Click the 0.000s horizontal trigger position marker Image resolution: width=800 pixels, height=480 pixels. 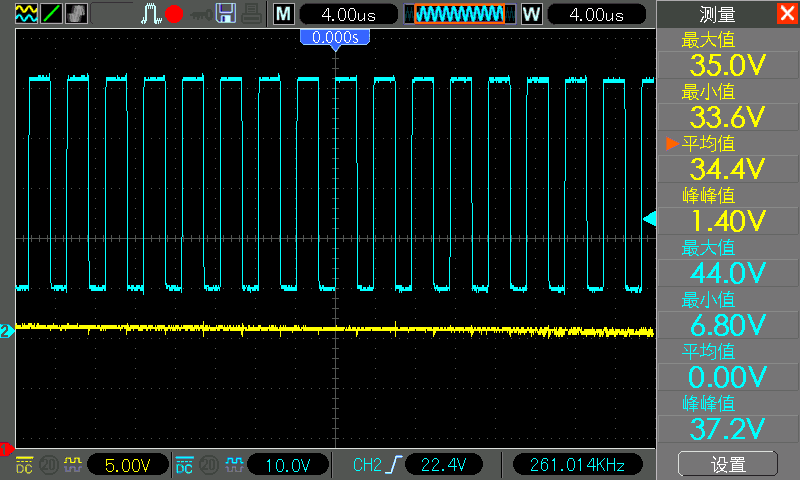click(x=335, y=38)
